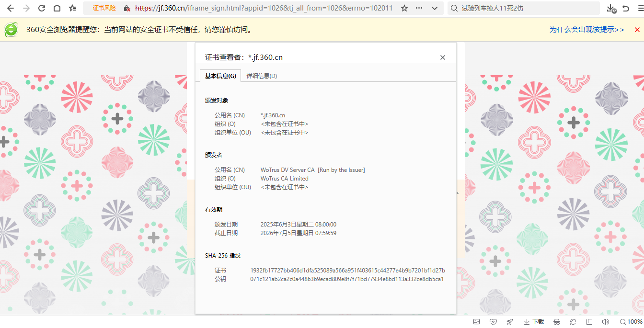Click the window split-screen icon in status bar
This screenshot has width=644, height=328.
[x=589, y=322]
